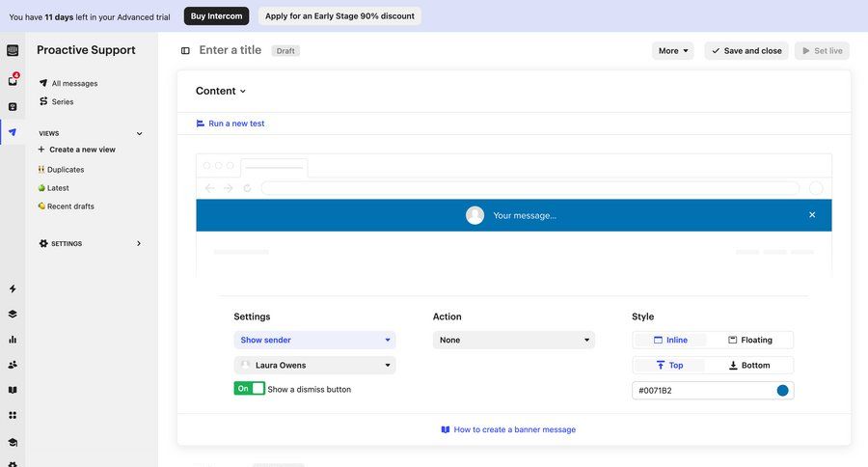Viewport: 868px width, 467px height.
Task: Click the Run a new test link
Action: pos(236,124)
